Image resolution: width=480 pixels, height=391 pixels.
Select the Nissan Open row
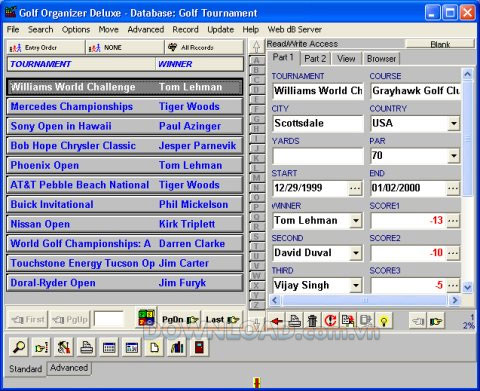[x=125, y=224]
